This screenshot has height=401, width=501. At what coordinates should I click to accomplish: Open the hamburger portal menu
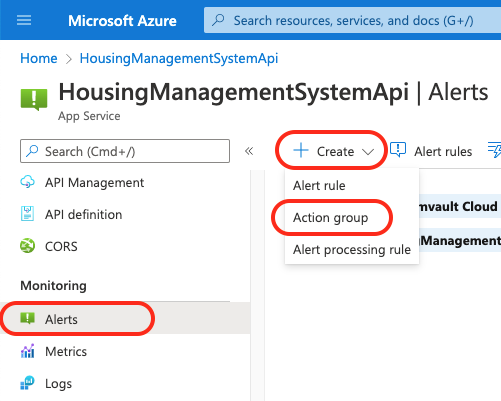(x=24, y=20)
